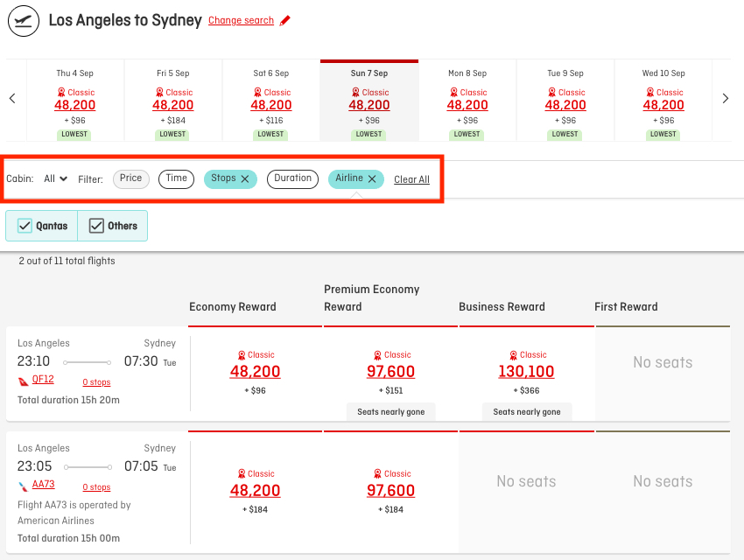Toggle the Qantas airline checkbox
Screen dimensions: 744x560
click(x=25, y=226)
